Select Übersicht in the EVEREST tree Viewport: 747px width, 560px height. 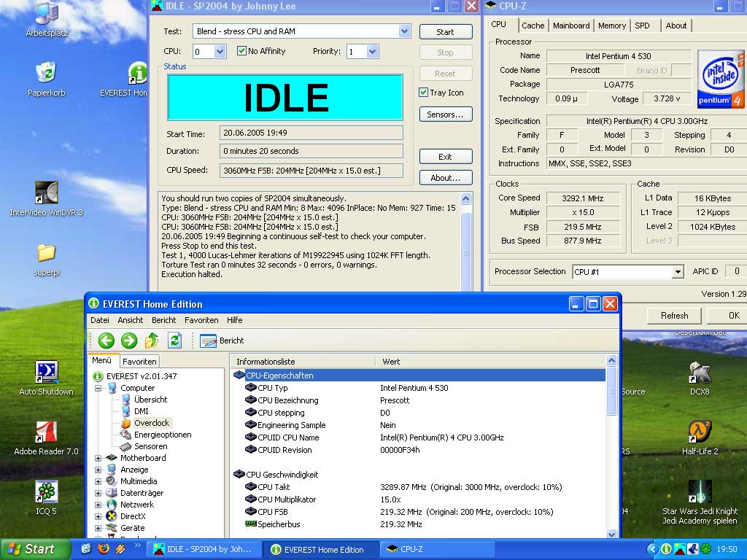pos(150,400)
